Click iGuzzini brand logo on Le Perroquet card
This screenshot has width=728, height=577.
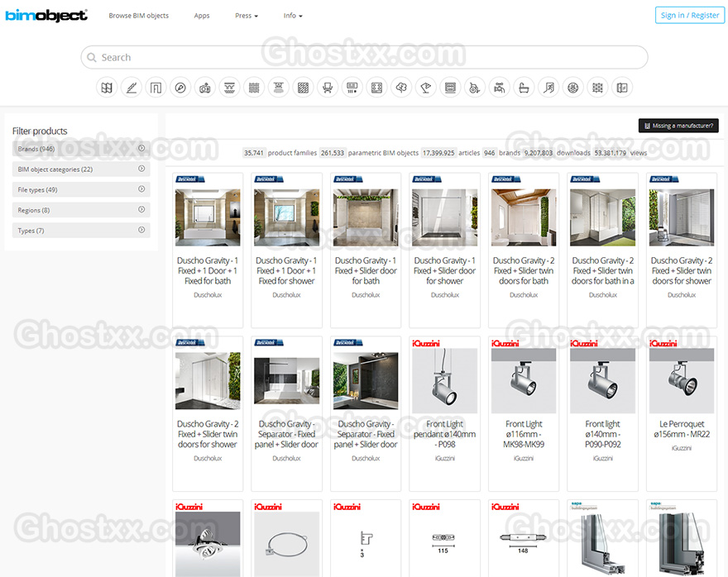(663, 343)
